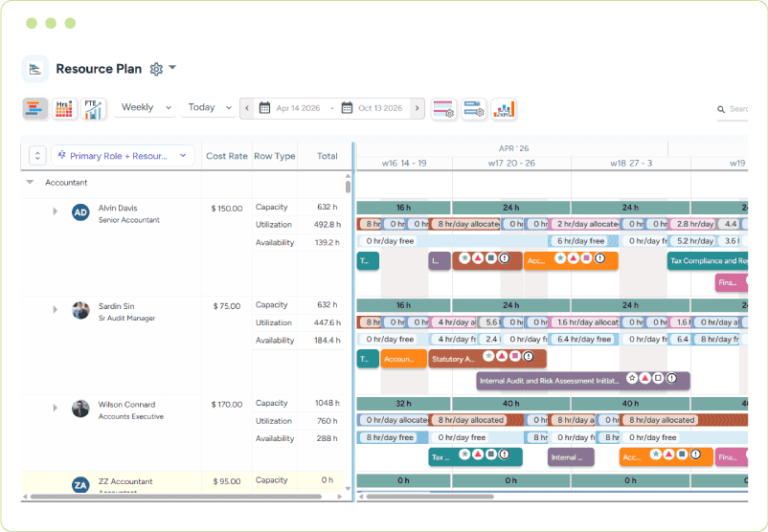Open the Weekly timescale dropdown
The image size is (768, 532).
146,107
